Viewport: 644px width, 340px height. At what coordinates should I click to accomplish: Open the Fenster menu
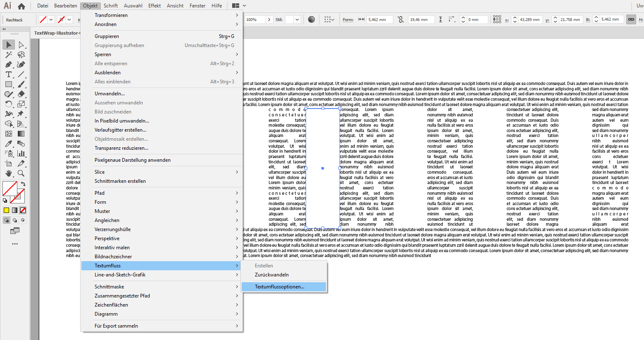[197, 5]
